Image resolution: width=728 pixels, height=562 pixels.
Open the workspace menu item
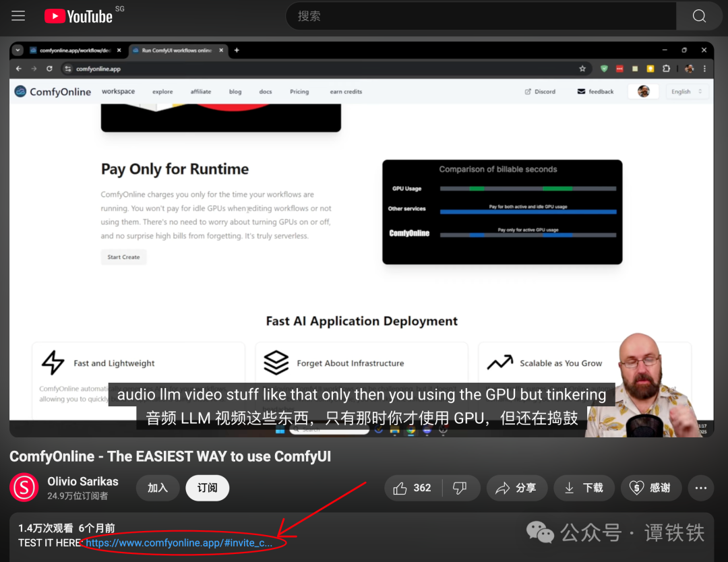tap(119, 92)
